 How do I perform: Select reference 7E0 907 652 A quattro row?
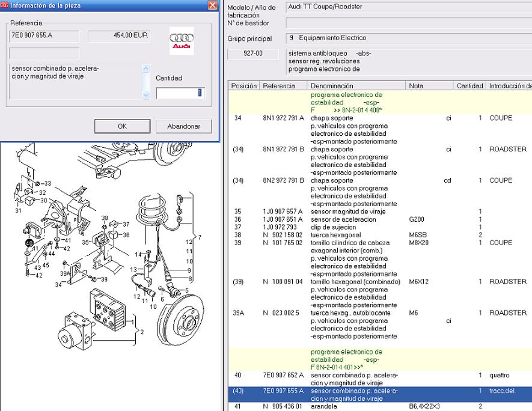(x=380, y=379)
